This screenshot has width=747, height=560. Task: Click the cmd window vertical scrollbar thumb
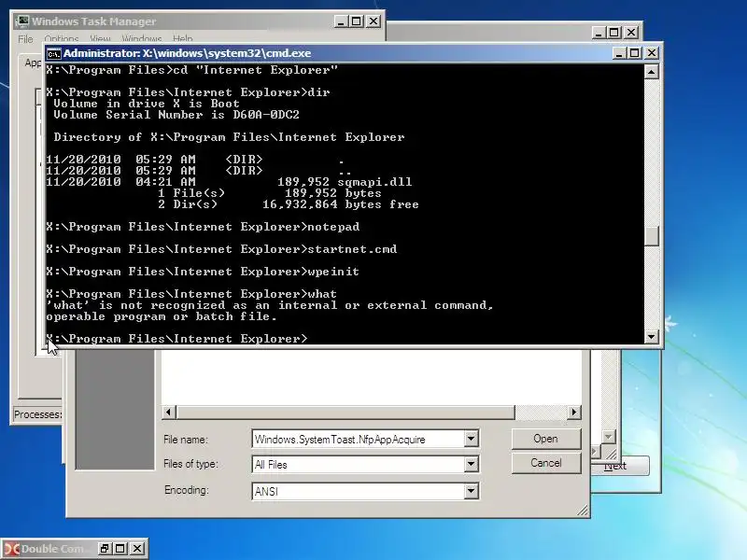pyautogui.click(x=652, y=236)
